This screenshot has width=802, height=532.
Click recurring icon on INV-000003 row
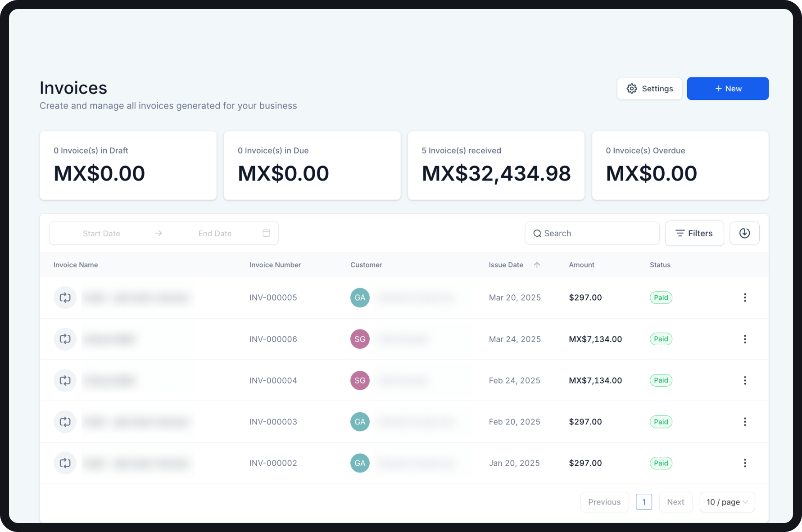65,422
